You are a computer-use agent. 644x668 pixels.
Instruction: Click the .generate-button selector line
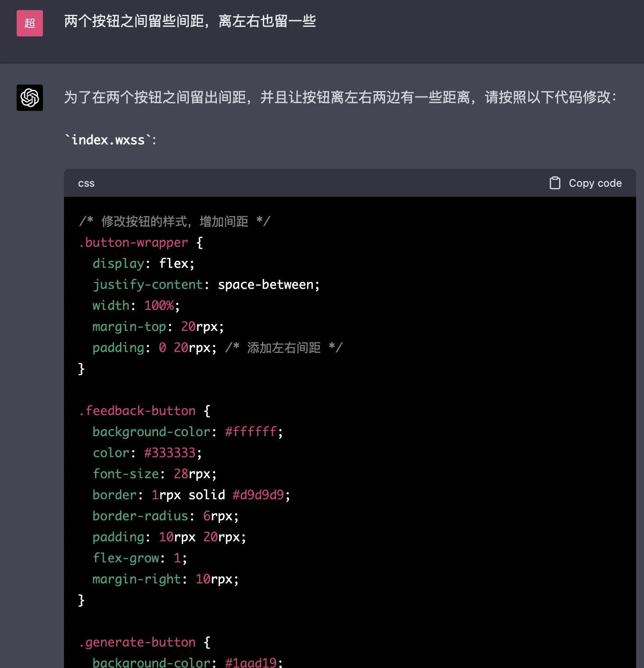(145, 642)
